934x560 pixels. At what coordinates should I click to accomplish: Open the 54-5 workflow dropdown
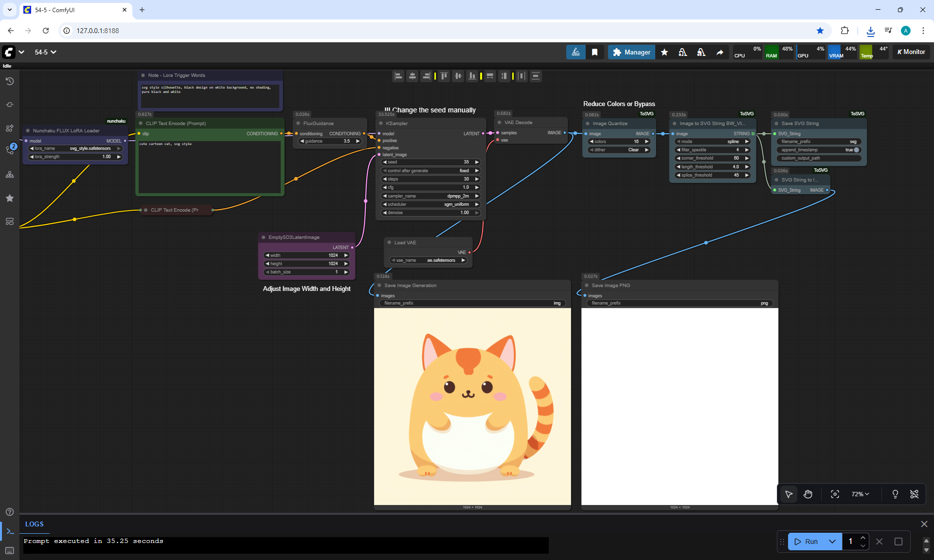46,52
